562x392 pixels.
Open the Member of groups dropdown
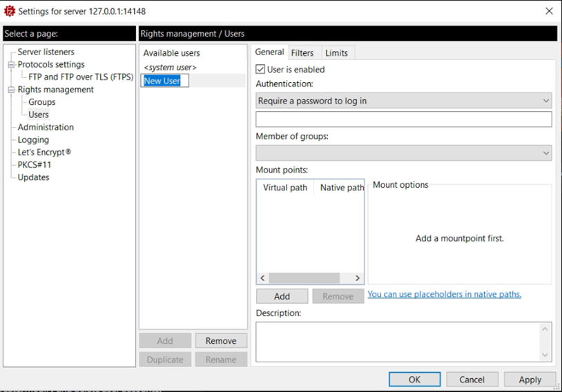click(x=403, y=153)
